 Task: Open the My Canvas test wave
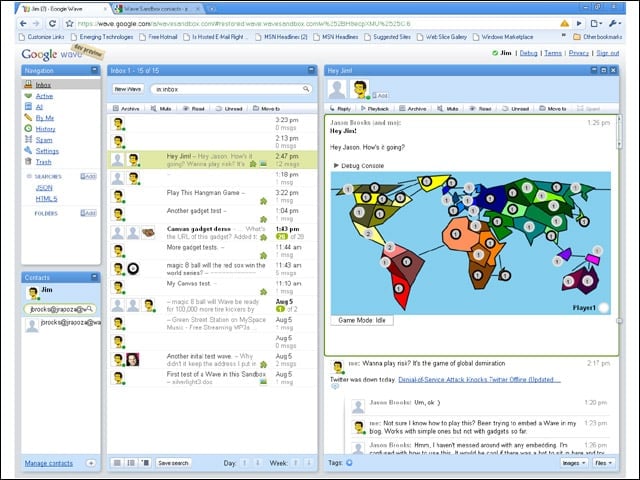(x=212, y=287)
